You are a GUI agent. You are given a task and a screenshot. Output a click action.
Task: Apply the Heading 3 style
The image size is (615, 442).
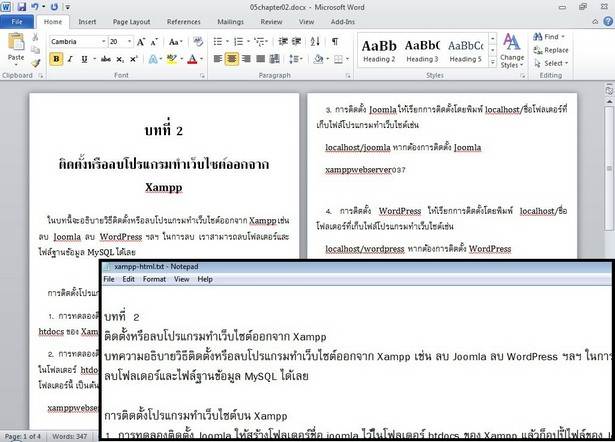point(422,51)
